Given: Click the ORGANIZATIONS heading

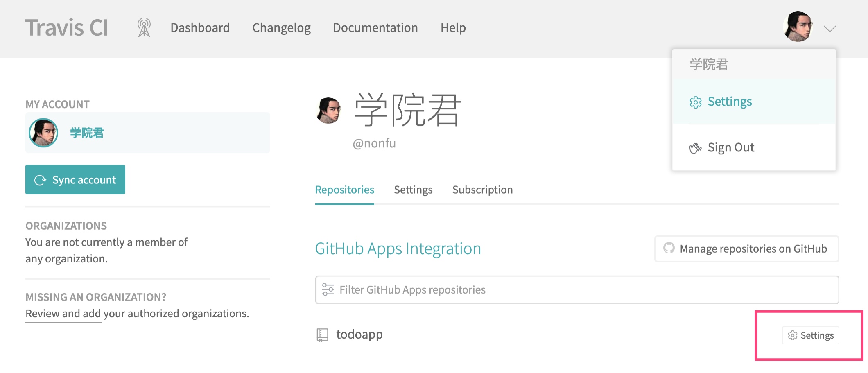Looking at the screenshot, I should point(66,226).
